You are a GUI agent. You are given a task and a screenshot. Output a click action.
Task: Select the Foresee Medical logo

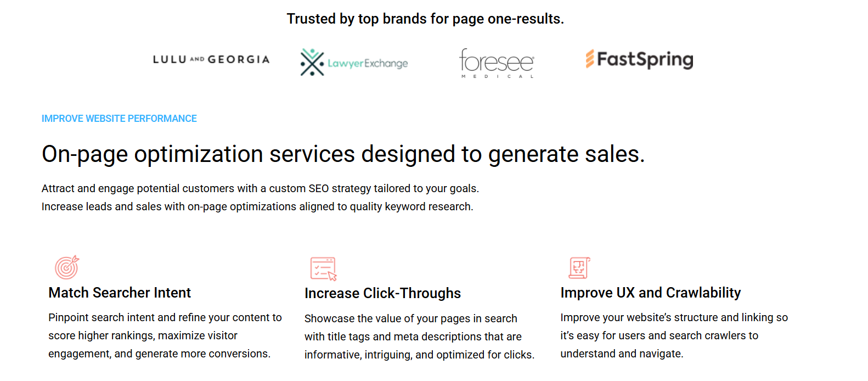[x=497, y=63]
